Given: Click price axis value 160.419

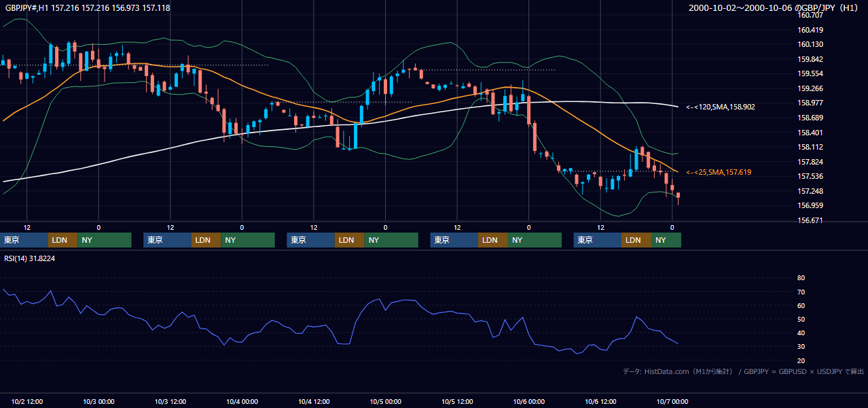Looking at the screenshot, I should (x=810, y=30).
